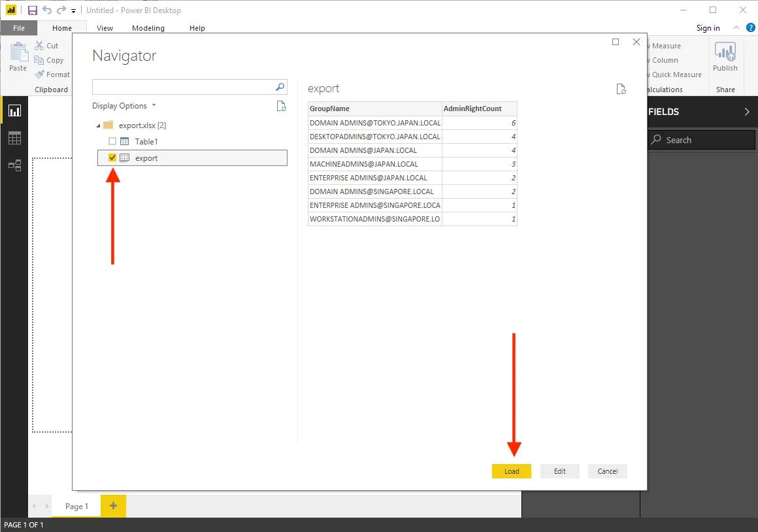Click the previous page arrow
Viewport: 758px width, 532px height.
35,507
